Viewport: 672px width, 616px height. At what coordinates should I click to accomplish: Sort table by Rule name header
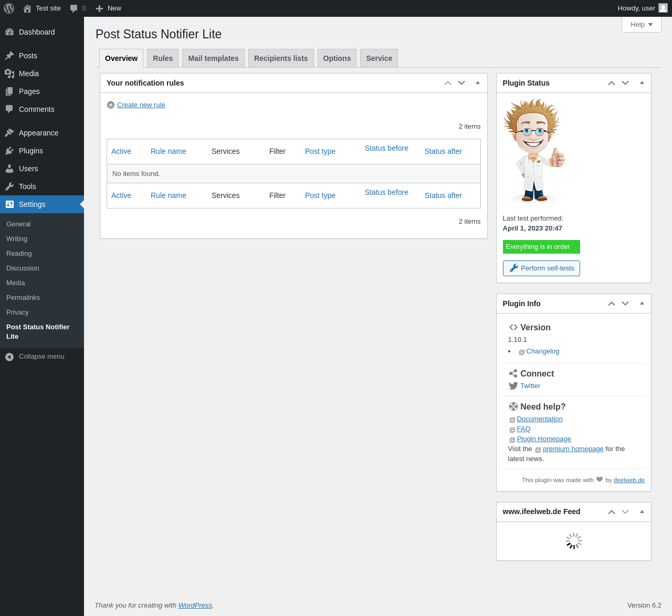coord(168,151)
